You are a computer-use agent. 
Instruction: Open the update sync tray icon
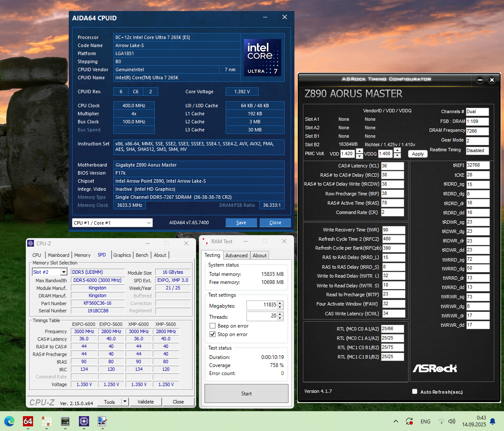click(x=409, y=421)
